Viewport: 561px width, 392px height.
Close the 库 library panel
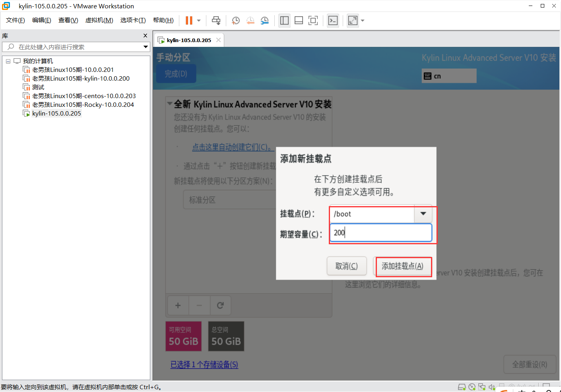coord(145,36)
